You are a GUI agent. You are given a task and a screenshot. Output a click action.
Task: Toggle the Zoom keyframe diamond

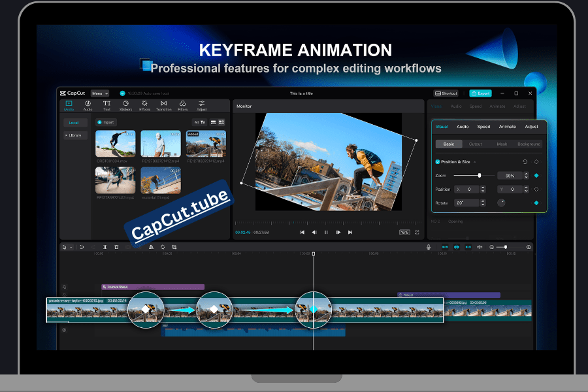(536, 176)
